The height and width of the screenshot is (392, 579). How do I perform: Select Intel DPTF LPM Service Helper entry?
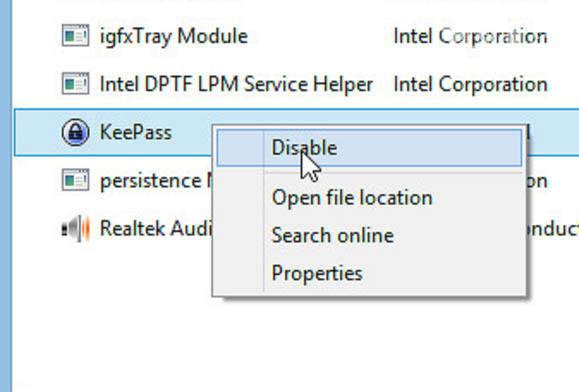(236, 85)
